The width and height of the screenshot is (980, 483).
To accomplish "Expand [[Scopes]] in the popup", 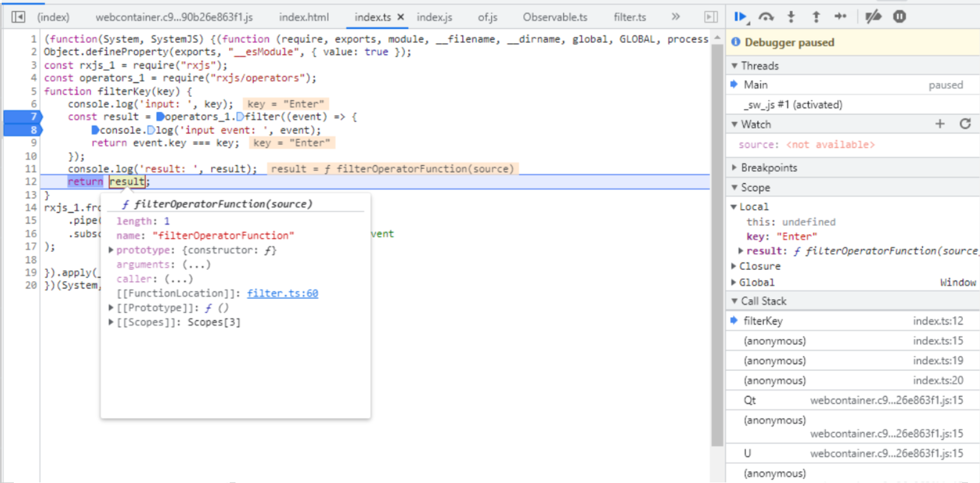I will click(111, 322).
